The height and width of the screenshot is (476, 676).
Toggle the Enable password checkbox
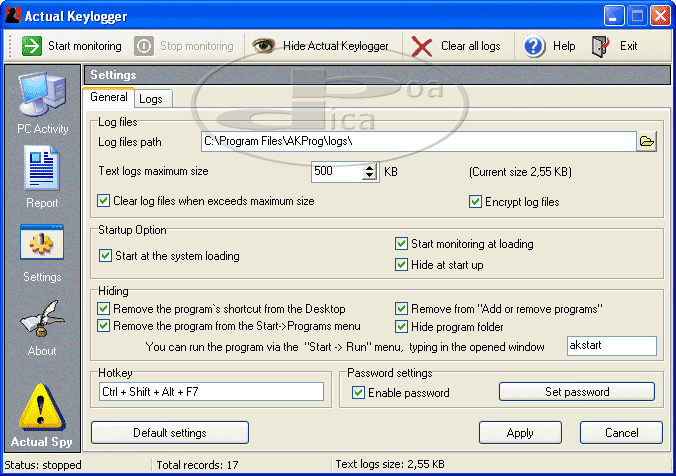tap(358, 393)
